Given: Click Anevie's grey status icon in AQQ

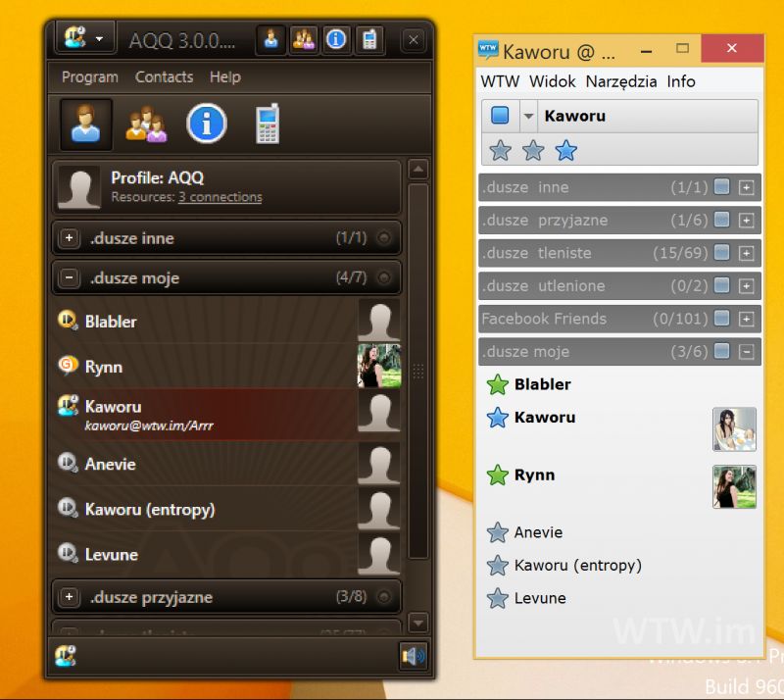Looking at the screenshot, I should [x=68, y=463].
